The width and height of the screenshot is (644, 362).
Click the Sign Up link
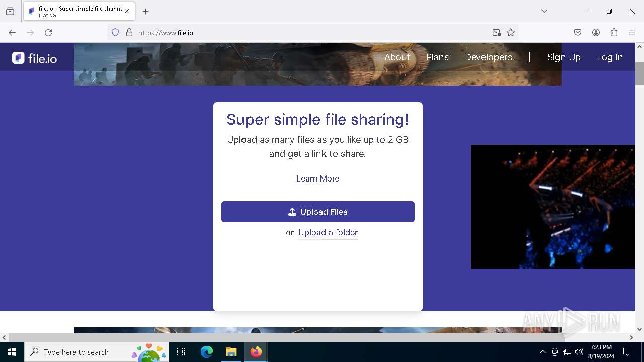pyautogui.click(x=564, y=57)
